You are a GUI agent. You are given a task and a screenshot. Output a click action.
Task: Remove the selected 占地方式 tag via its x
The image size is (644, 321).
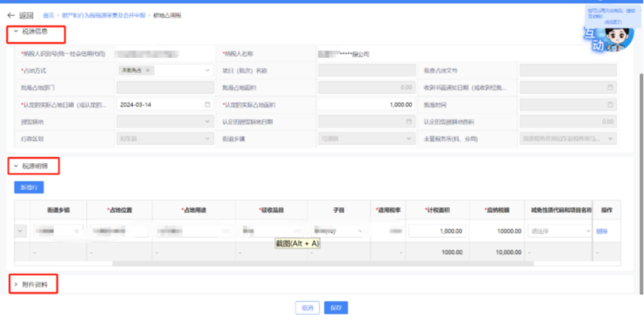pyautogui.click(x=147, y=70)
